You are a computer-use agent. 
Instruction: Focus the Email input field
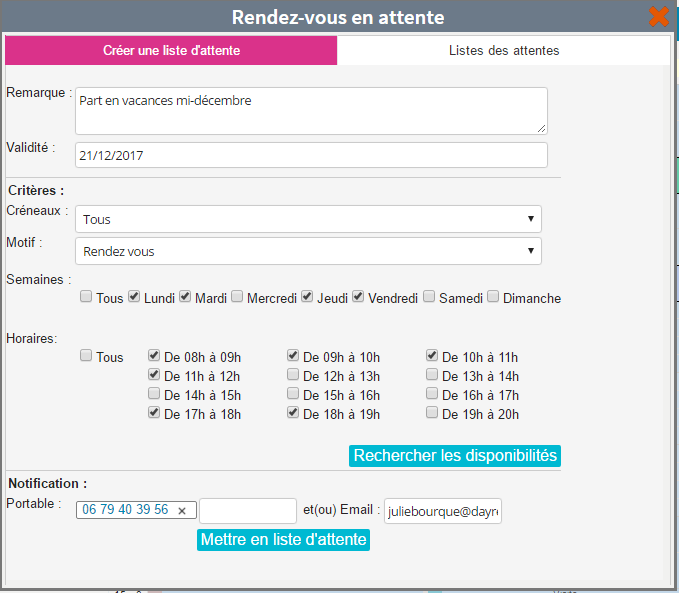tap(443, 511)
